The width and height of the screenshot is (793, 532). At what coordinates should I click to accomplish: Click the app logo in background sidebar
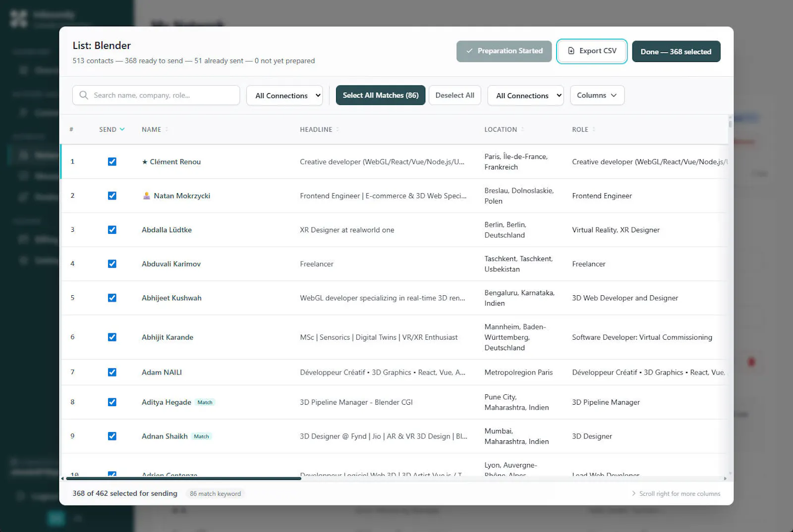click(19, 18)
